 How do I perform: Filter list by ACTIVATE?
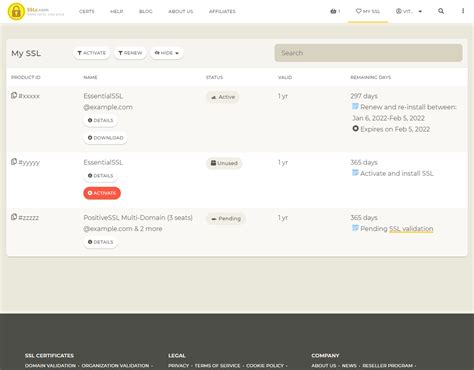91,53
